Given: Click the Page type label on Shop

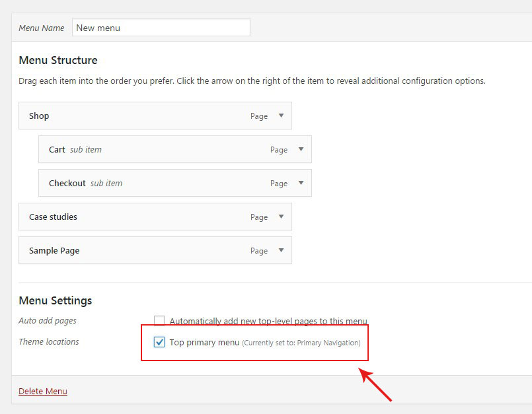Looking at the screenshot, I should point(259,116).
